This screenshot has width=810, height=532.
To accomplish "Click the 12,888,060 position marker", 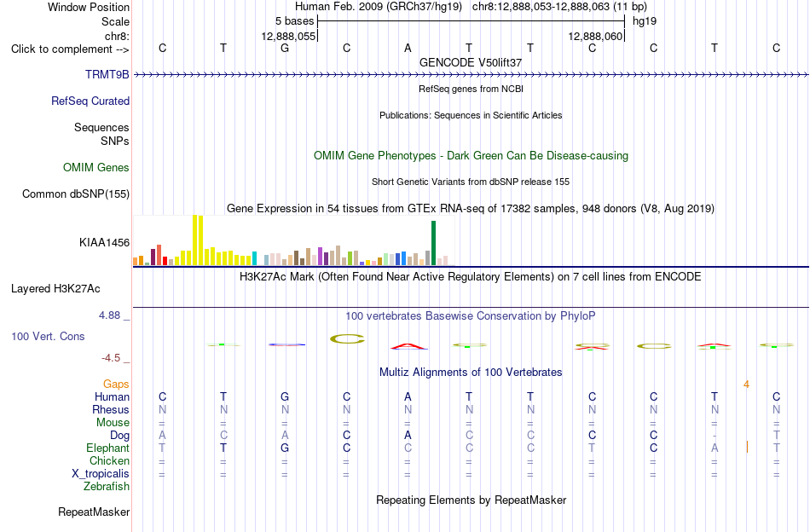I will pos(595,36).
